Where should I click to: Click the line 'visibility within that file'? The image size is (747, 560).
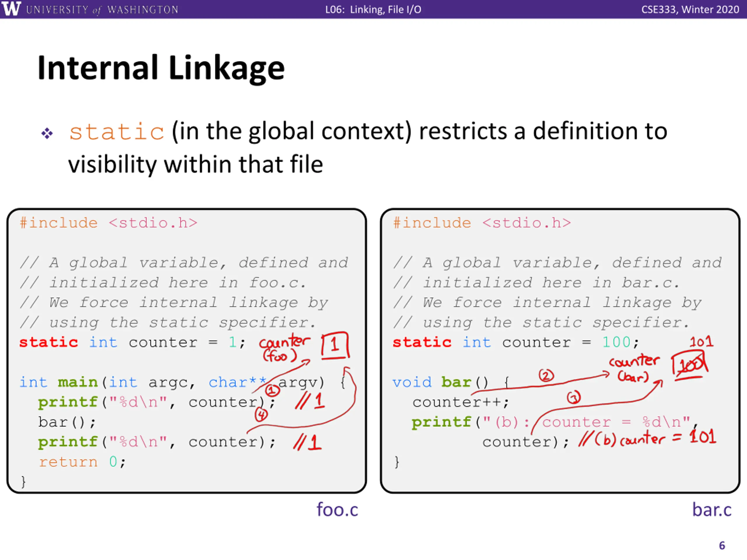tap(196, 164)
